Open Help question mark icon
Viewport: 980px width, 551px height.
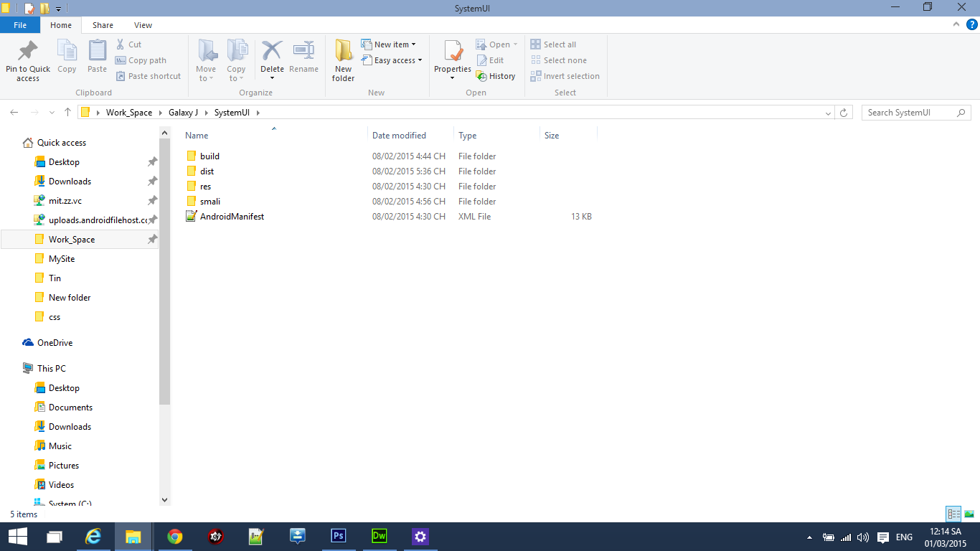click(971, 24)
